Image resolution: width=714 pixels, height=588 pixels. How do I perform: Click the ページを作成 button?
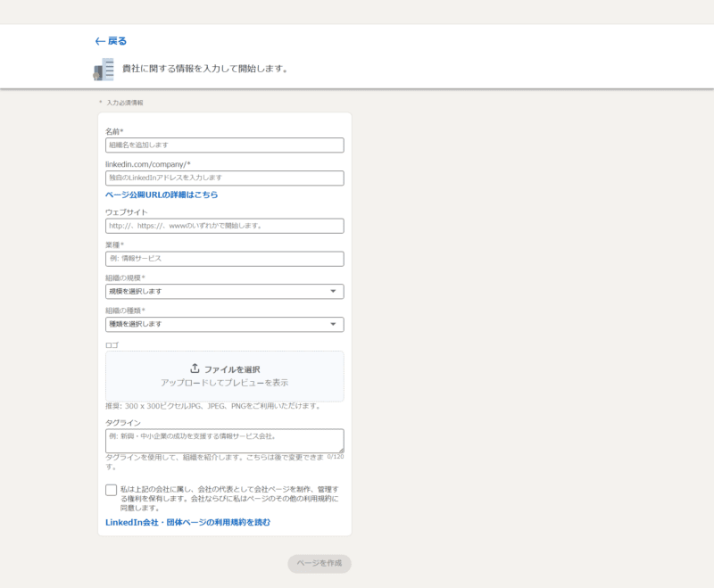pos(320,563)
